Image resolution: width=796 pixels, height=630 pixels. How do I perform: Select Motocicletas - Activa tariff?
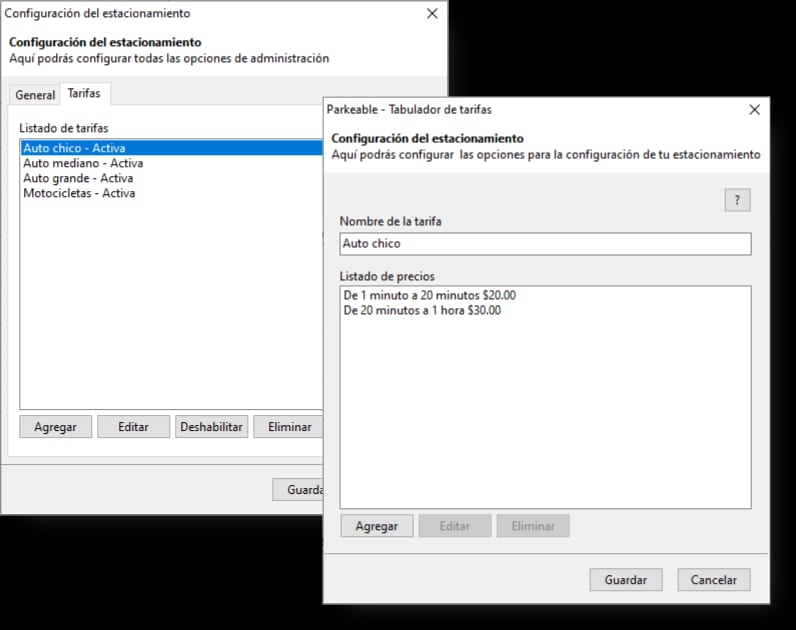[x=172, y=193]
